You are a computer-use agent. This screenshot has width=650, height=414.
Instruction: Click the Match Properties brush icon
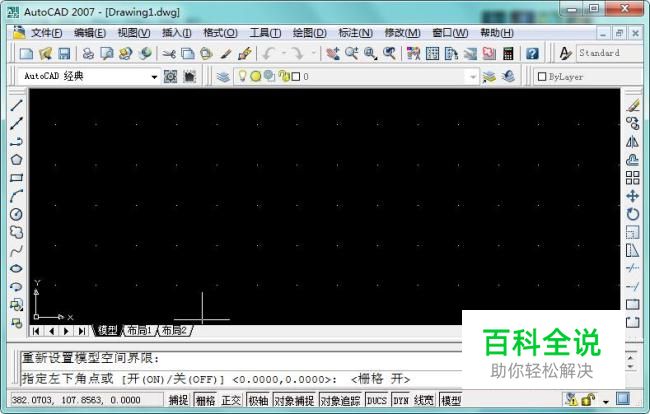245,53
